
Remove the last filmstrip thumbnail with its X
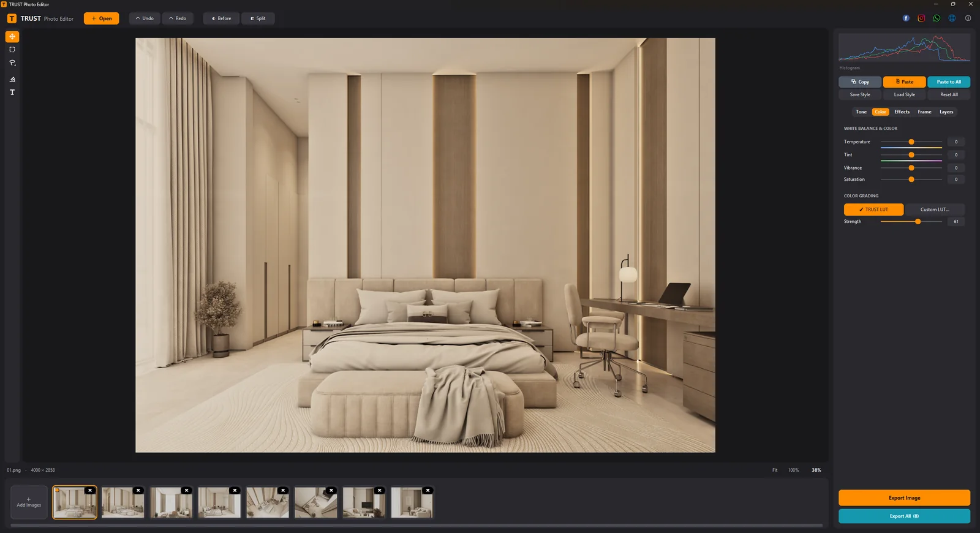(428, 490)
